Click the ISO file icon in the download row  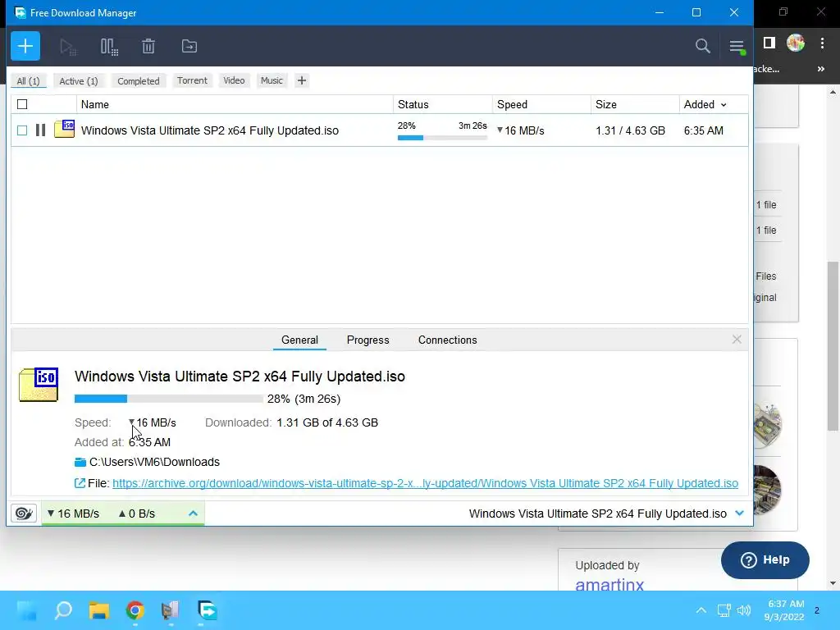point(64,129)
